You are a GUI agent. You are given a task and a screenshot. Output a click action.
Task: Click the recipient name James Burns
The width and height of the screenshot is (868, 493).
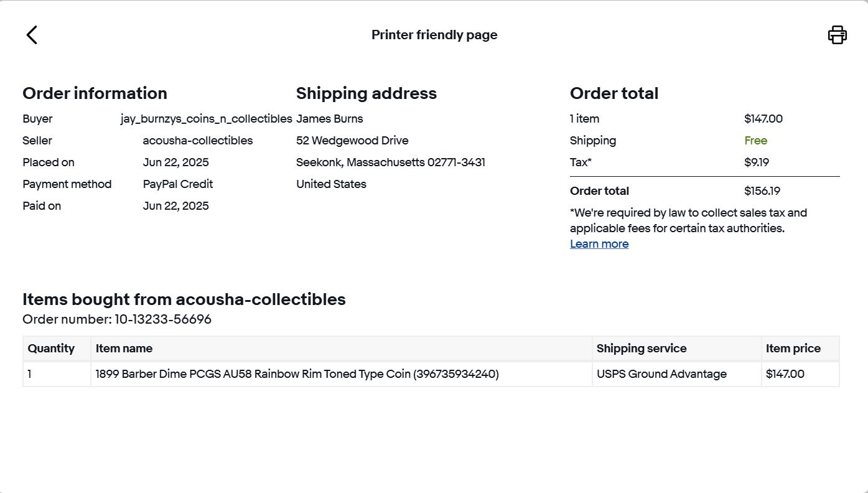pos(329,119)
